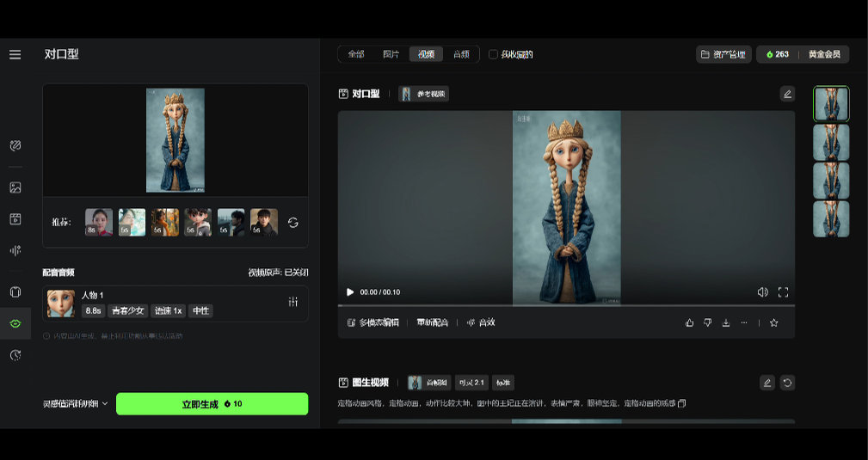The height and width of the screenshot is (460, 868).
Task: Click the green 立即生成 button
Action: pyautogui.click(x=212, y=404)
